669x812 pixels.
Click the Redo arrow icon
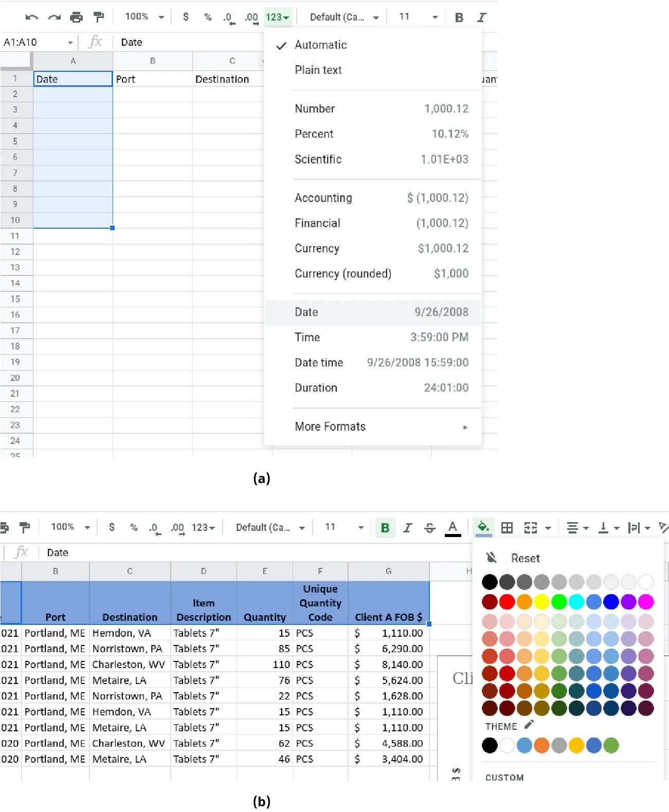tap(54, 17)
